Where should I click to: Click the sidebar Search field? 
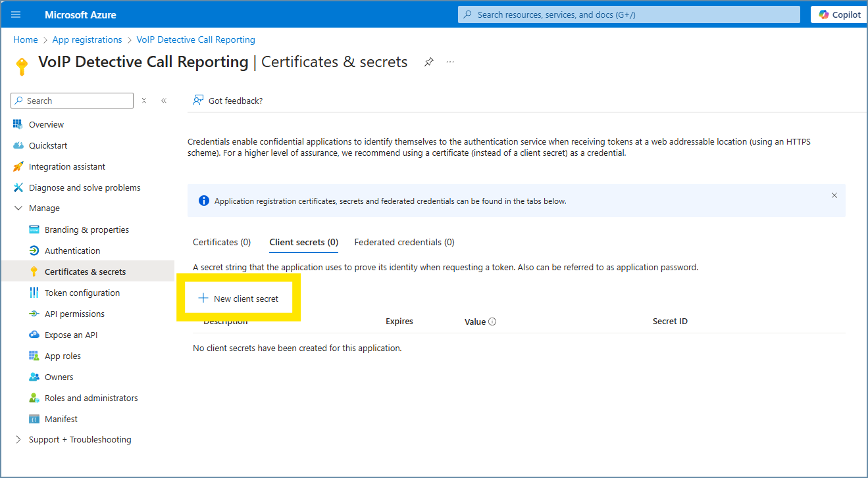72,101
